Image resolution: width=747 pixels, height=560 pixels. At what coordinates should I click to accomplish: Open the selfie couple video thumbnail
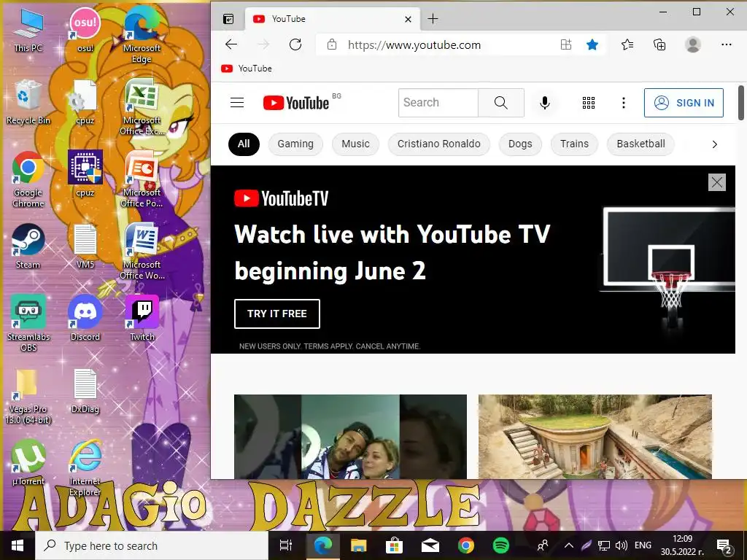point(350,437)
